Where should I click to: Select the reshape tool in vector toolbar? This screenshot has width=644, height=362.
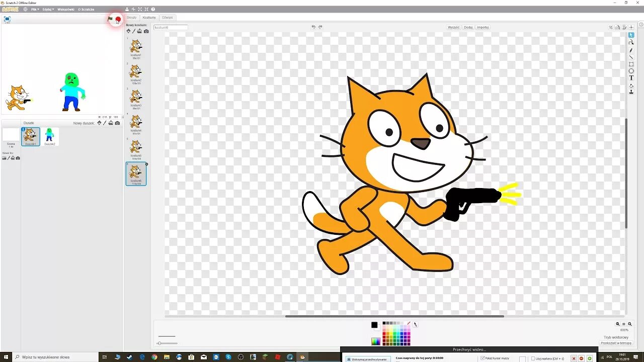pyautogui.click(x=631, y=42)
